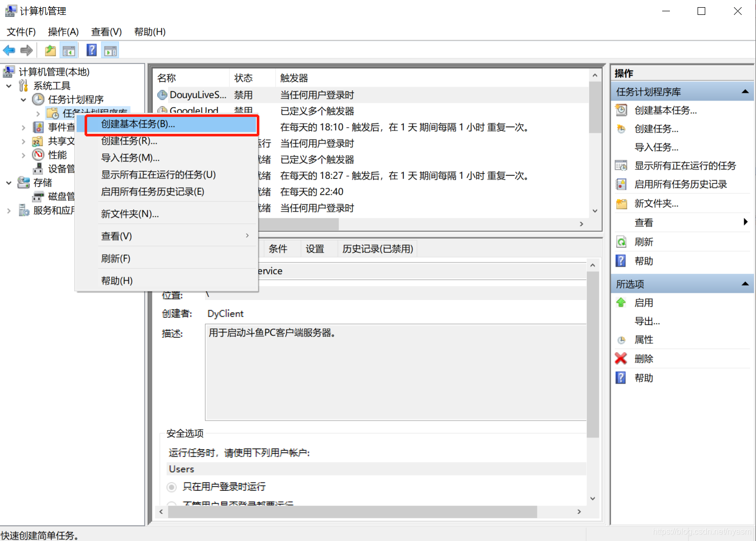
Task: Collapse the 系统工具 tree node
Action: coord(9,86)
